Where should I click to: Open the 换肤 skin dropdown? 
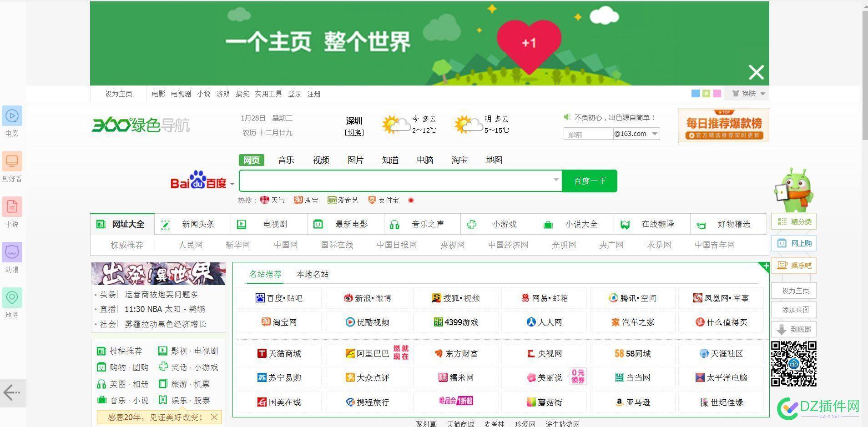[748, 94]
